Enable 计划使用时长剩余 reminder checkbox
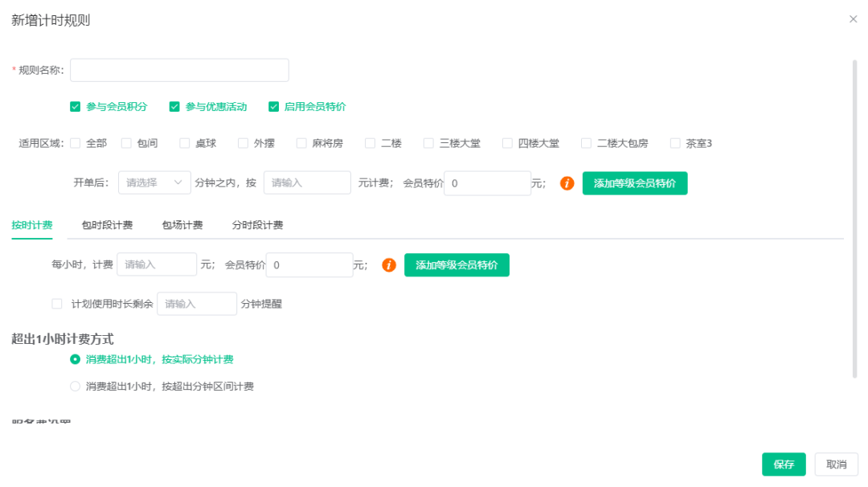The image size is (868, 487). click(x=57, y=304)
